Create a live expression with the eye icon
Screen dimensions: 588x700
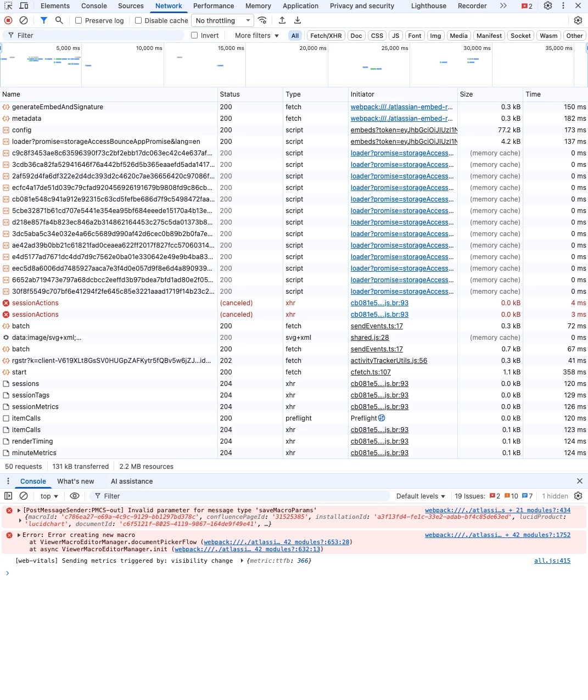pyautogui.click(x=75, y=496)
